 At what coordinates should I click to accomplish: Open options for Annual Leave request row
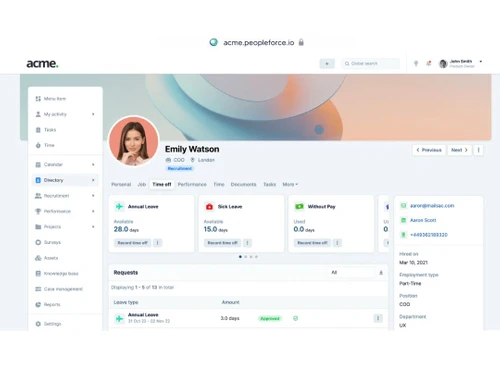pyautogui.click(x=378, y=318)
